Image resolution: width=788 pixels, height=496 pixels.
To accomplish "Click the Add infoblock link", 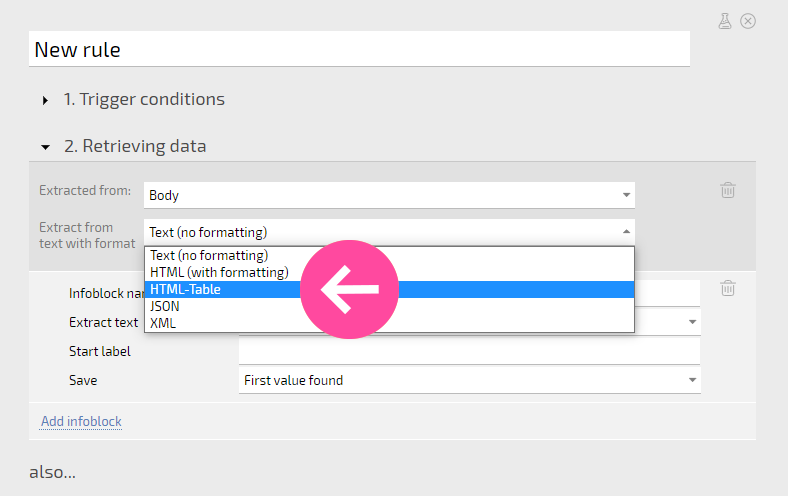I will coord(81,421).
